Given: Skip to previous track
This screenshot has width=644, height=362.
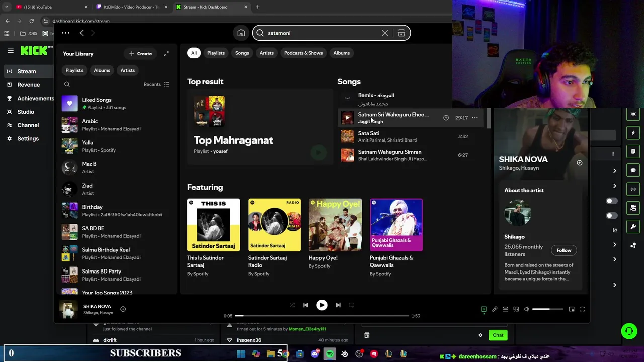Looking at the screenshot, I should (306, 305).
